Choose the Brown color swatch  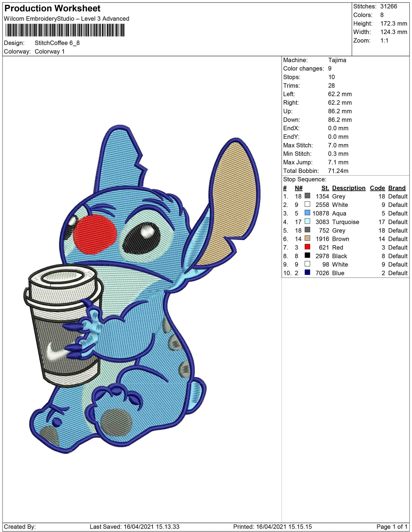click(x=307, y=239)
